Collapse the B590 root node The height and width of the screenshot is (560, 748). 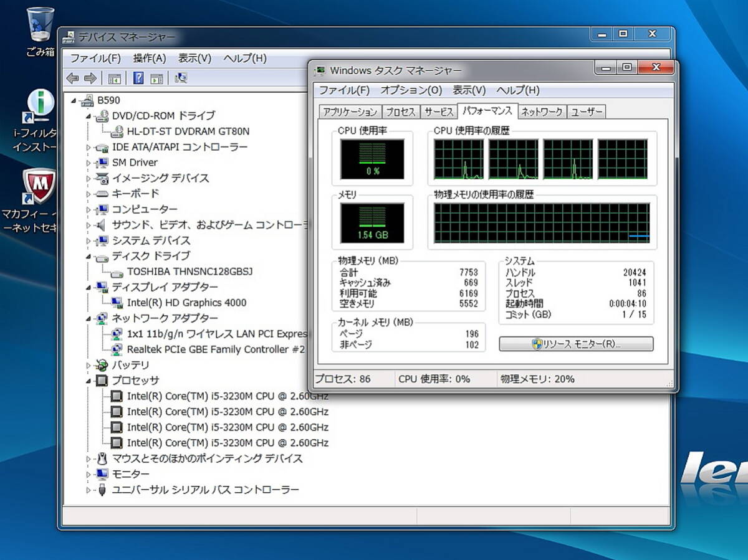pos(74,100)
